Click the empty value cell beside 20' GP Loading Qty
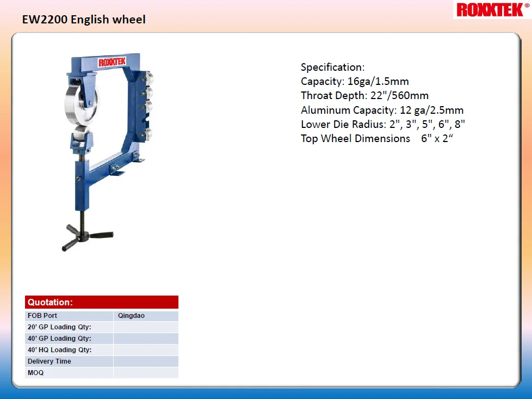Image resolution: width=532 pixels, height=399 pixels. 146,327
